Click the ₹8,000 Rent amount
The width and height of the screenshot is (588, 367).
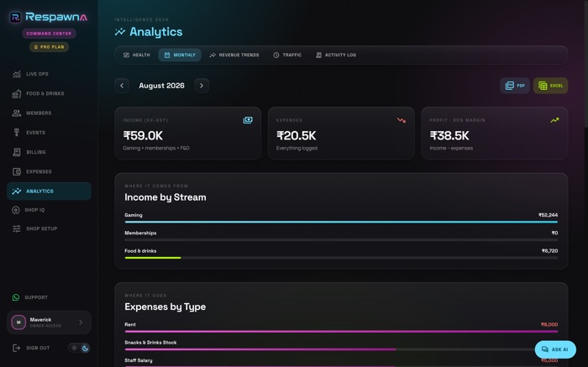tap(549, 325)
